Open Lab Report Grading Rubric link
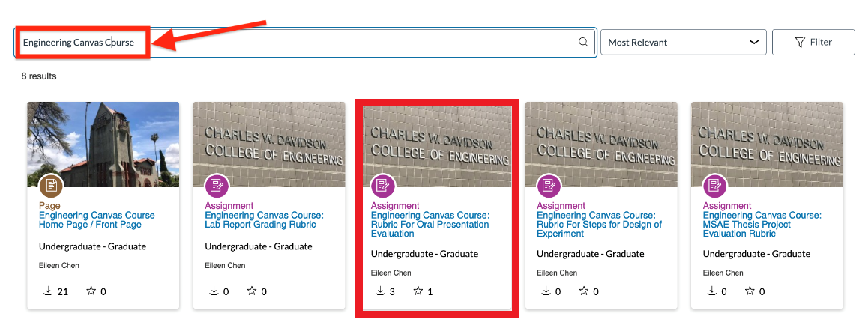The image size is (868, 334). [x=264, y=220]
